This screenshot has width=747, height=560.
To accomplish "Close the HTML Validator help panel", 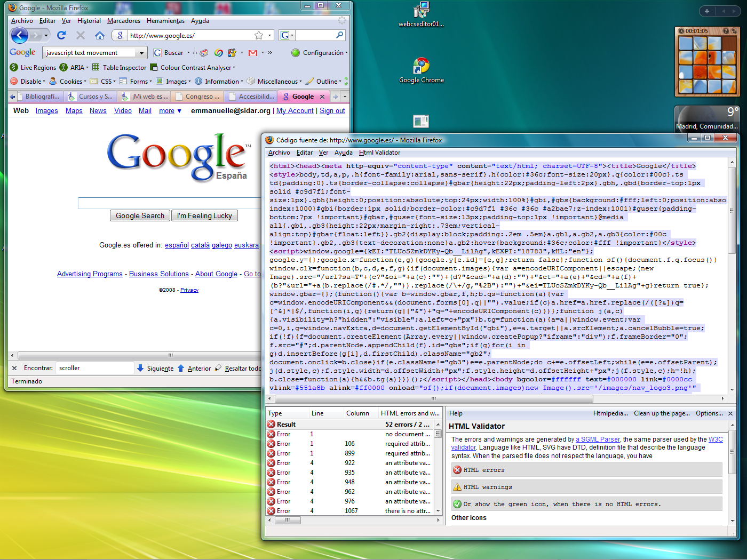I will [x=730, y=413].
